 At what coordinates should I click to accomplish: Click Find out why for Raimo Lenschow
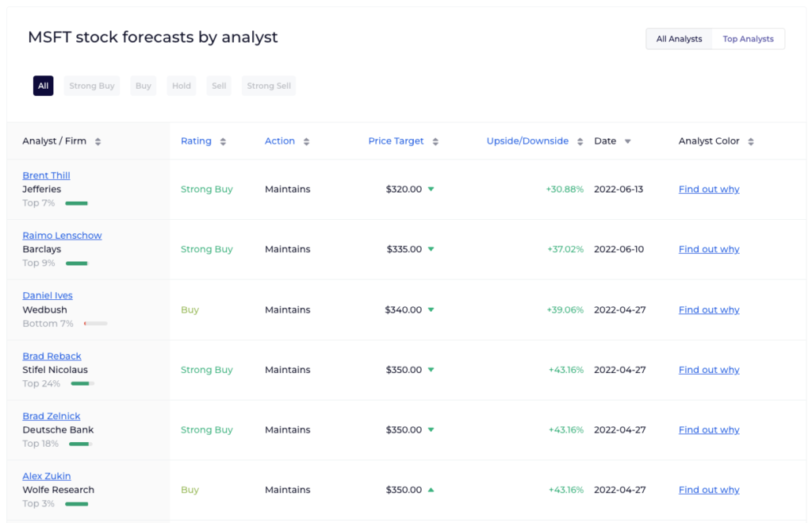709,249
